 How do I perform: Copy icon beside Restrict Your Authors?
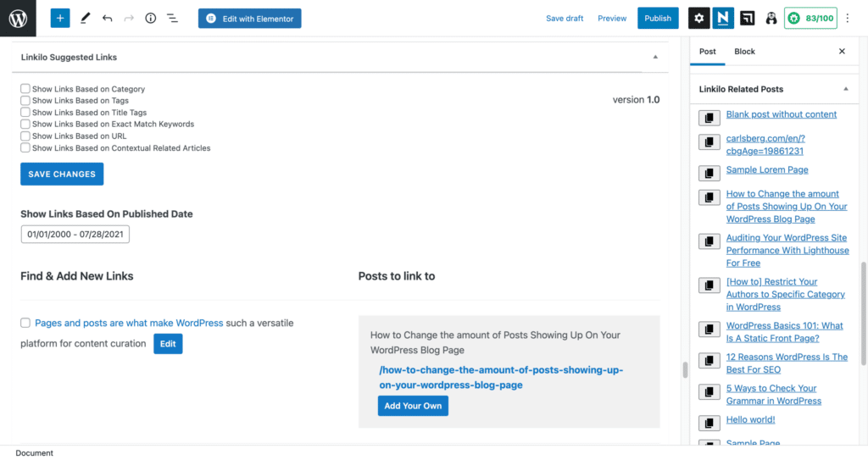709,285
